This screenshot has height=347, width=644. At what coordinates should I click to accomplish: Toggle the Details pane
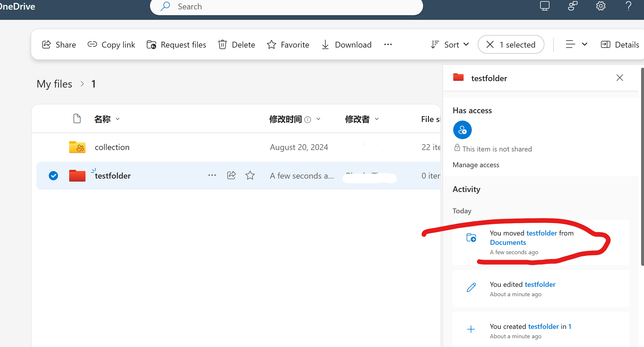click(x=620, y=45)
